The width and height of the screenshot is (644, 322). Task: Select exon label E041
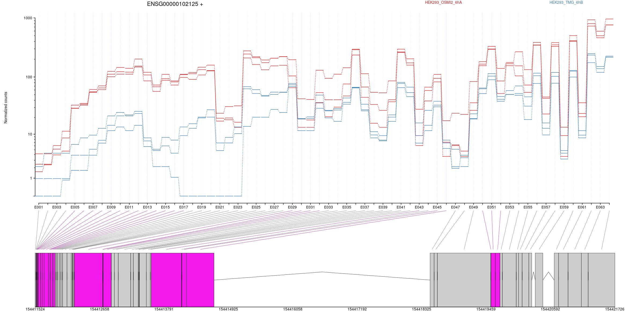point(401,207)
